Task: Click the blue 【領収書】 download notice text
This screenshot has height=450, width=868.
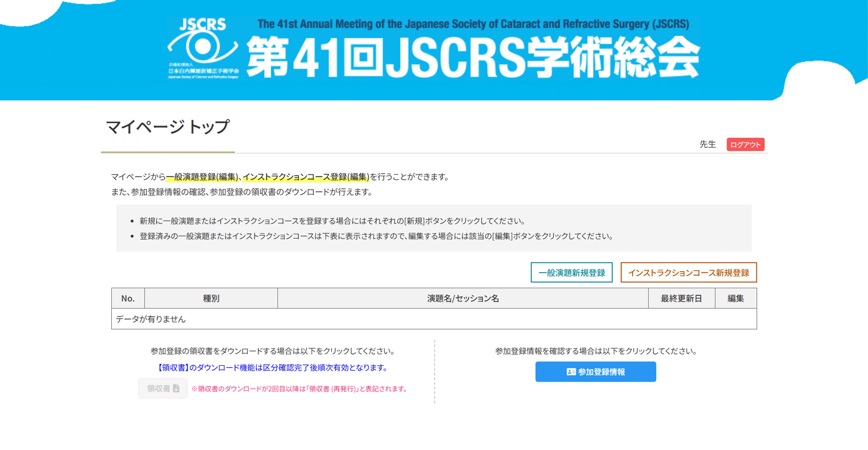Action: click(x=273, y=367)
